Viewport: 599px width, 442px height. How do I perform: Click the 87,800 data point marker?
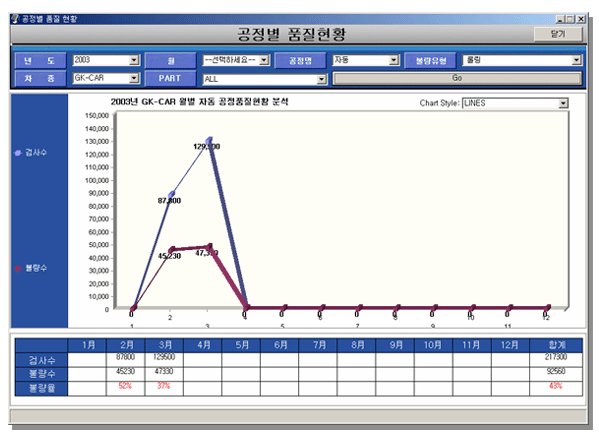172,194
